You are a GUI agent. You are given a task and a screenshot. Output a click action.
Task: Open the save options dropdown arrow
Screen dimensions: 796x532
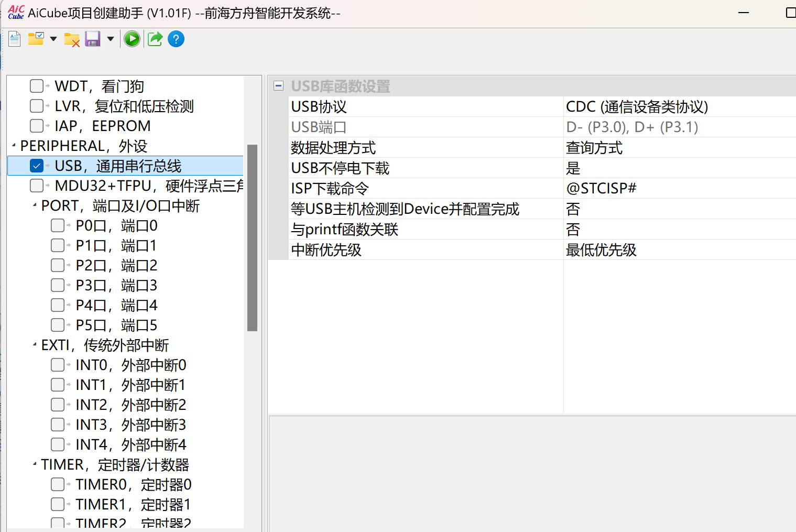(110, 39)
